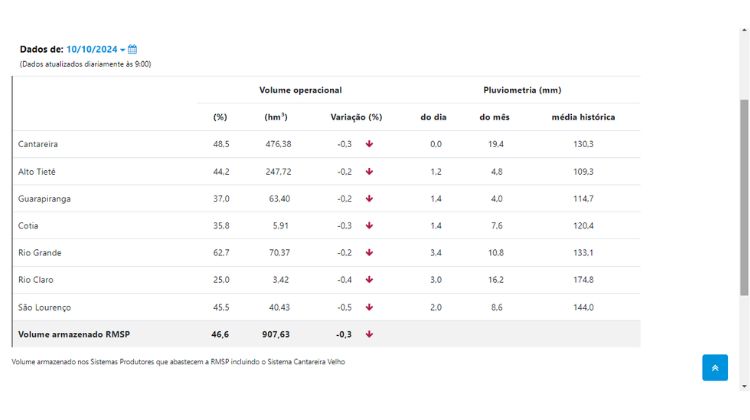Click the Cantareira red down arrow
The image size is (750, 420).
(369, 144)
